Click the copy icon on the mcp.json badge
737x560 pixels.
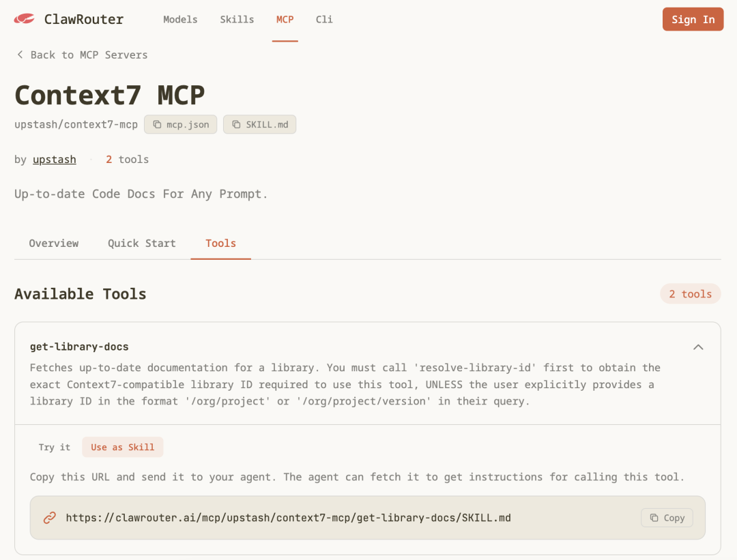(158, 124)
